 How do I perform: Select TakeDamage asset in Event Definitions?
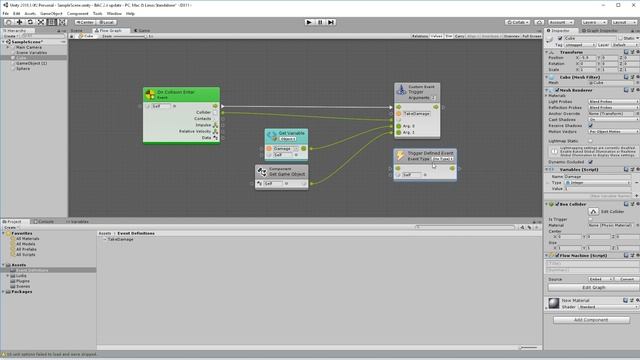click(x=121, y=240)
